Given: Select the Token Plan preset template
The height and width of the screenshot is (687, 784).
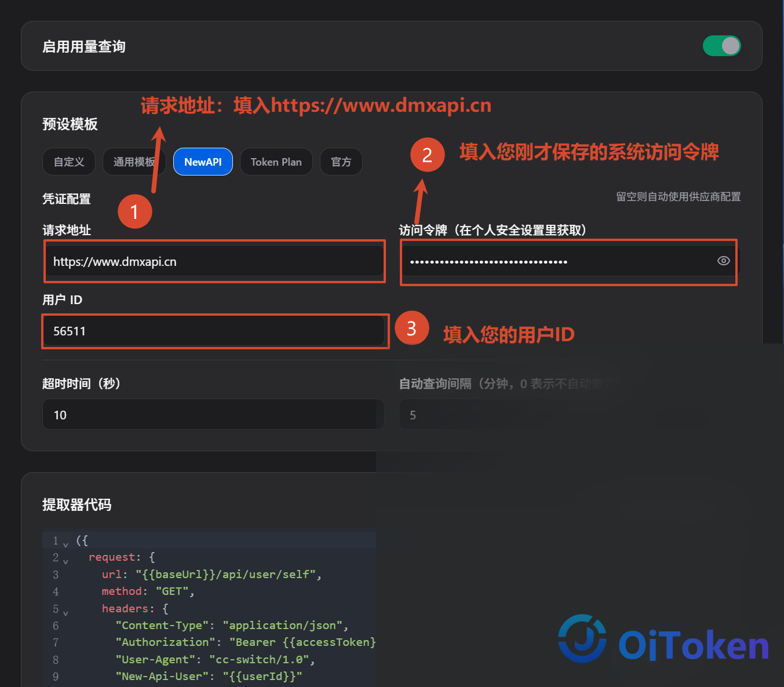Looking at the screenshot, I should click(276, 162).
